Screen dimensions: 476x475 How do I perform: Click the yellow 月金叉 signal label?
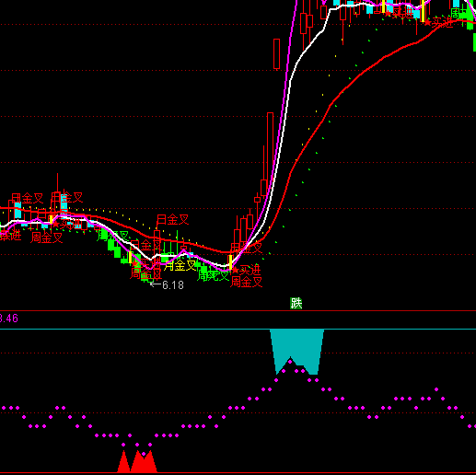click(x=180, y=265)
